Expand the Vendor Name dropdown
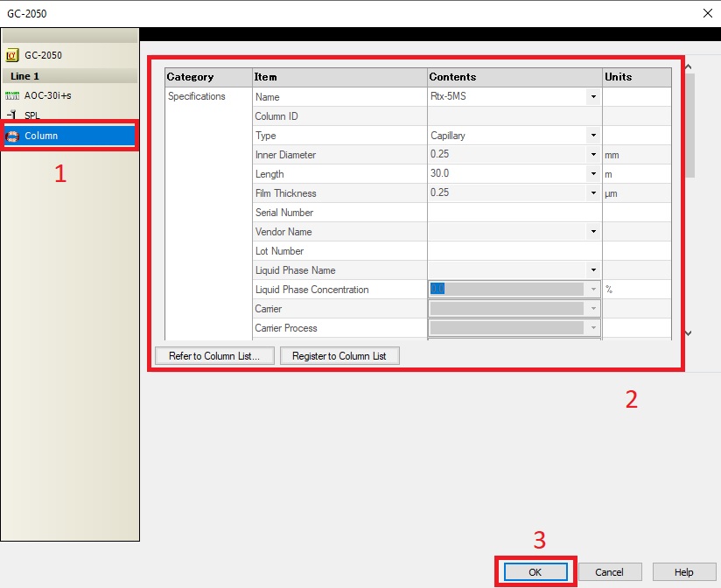 click(x=592, y=232)
